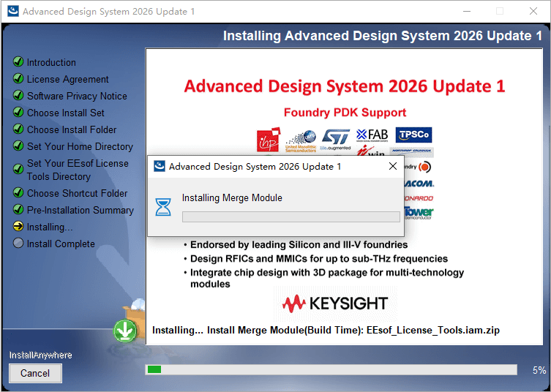Viewport: 551px width, 392px height.
Task: Close the Installing Merge Module dialog
Action: (x=393, y=166)
